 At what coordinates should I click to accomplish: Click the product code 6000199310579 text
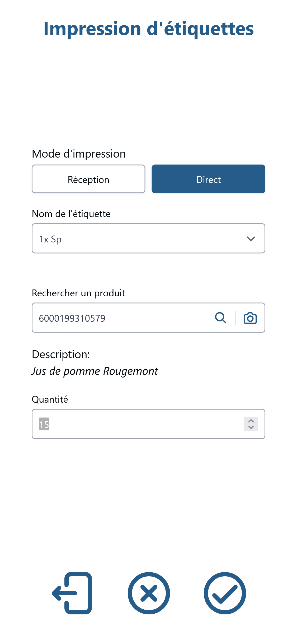click(x=72, y=318)
